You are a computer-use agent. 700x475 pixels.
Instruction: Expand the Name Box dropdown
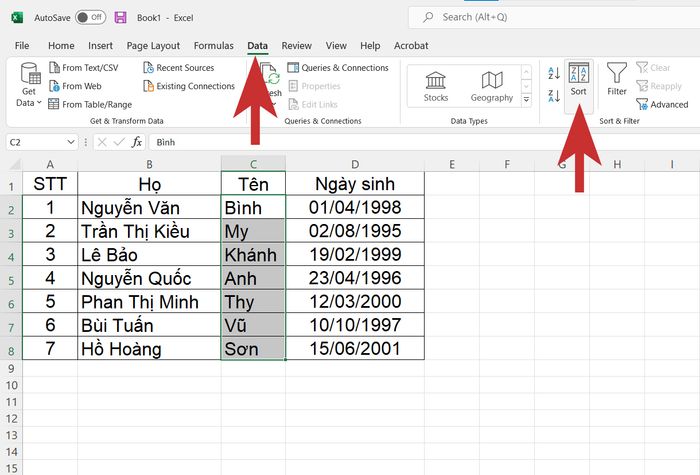tap(71, 142)
